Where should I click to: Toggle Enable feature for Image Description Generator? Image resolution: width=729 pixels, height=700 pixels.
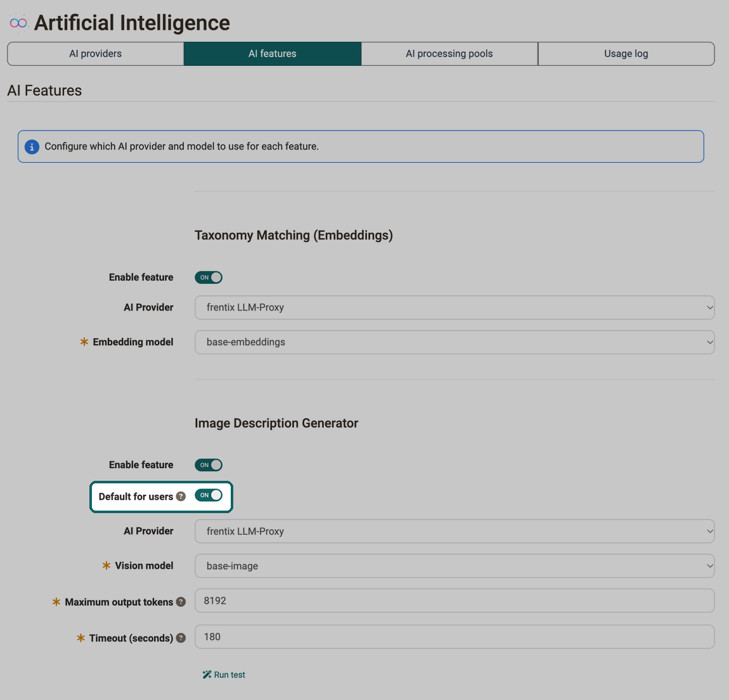(209, 465)
